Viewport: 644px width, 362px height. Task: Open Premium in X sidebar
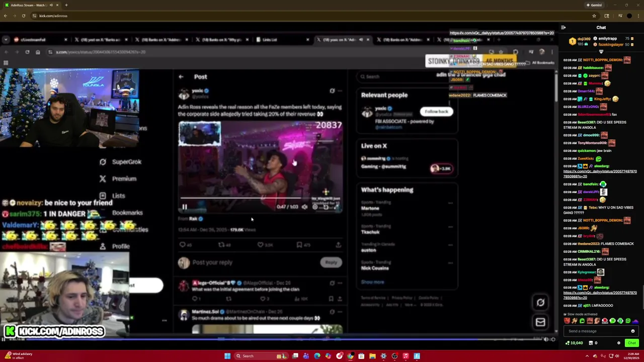click(118, 178)
